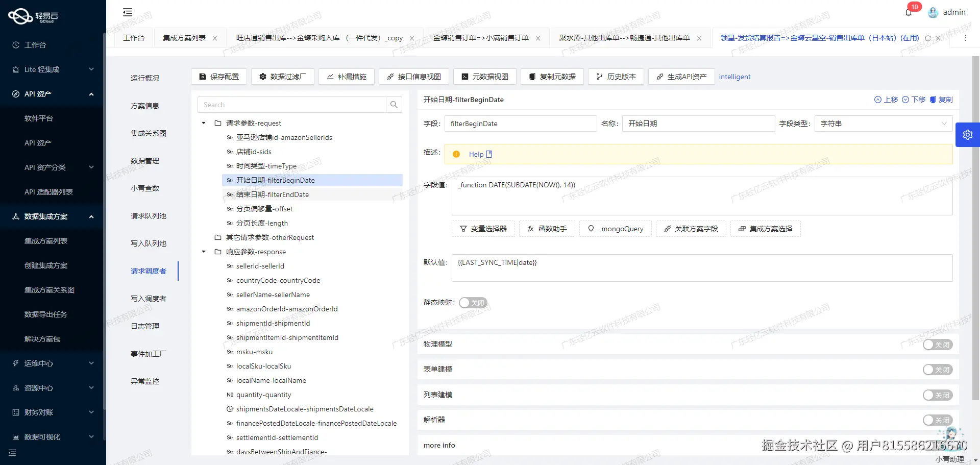
Task: Collapse the 请求参数-request tree node
Action: coord(203,123)
